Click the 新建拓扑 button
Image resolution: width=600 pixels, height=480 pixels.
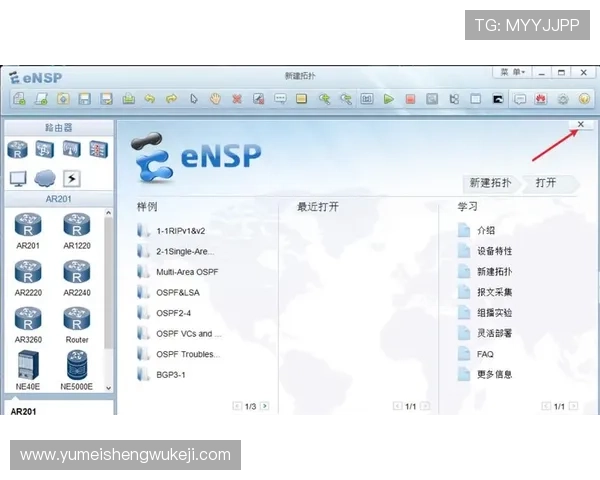[x=491, y=183]
